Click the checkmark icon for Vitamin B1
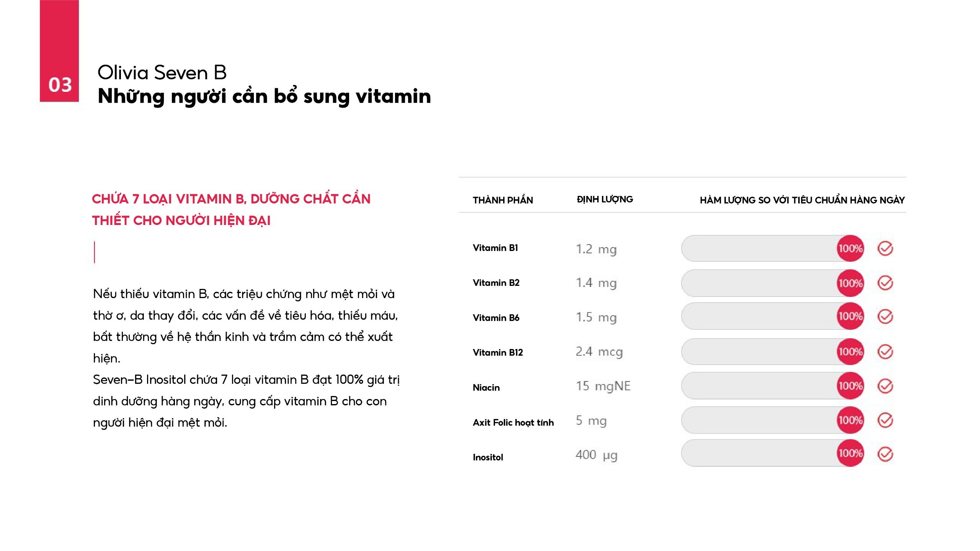Viewport: 980px width, 551px height. [x=885, y=249]
